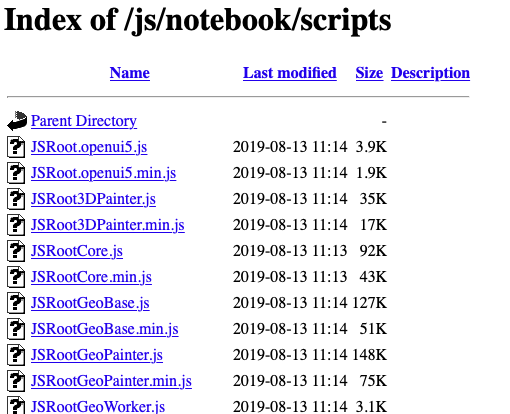
Task: Click the file icon beside JSRootGeoPainter.min.js
Action: pyautogui.click(x=16, y=381)
